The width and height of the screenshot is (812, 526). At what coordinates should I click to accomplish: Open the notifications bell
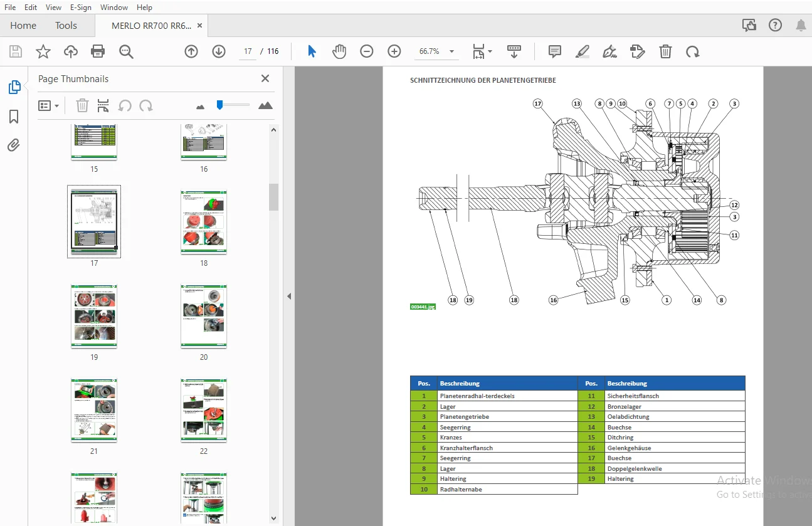click(x=801, y=26)
